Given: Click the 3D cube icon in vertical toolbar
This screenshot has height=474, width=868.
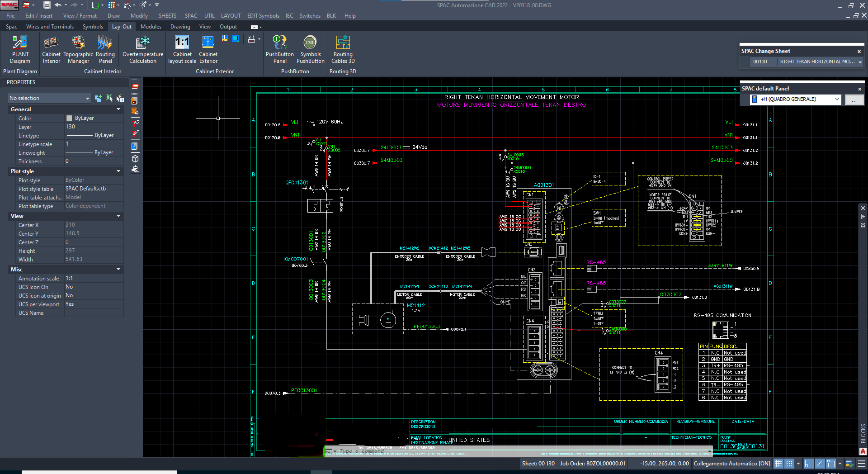Looking at the screenshot, I should [x=135, y=159].
